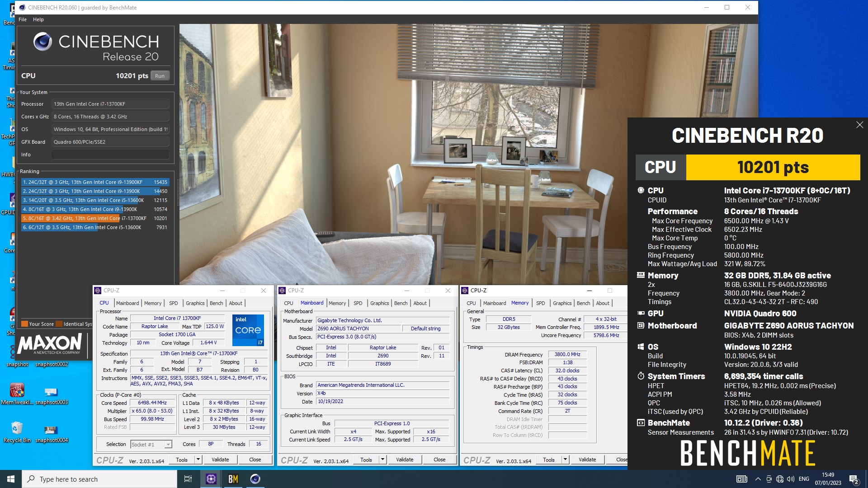
Task: Click Validate in CPU-Z processor window
Action: pyautogui.click(x=220, y=460)
